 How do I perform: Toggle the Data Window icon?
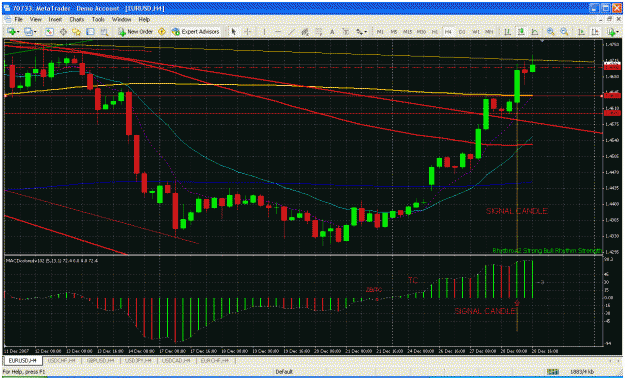pyautogui.click(x=63, y=32)
